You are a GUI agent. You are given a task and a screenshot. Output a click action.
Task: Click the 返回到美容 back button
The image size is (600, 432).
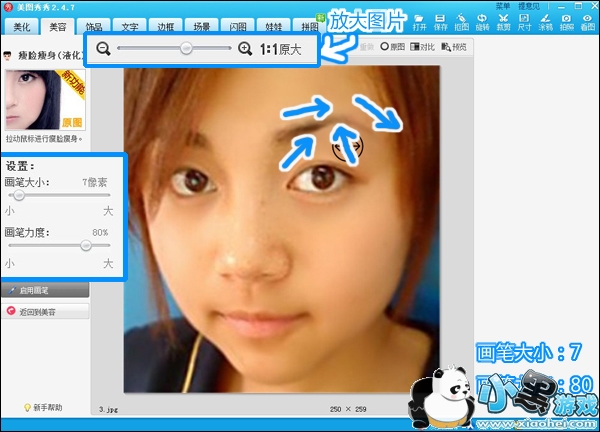coord(45,312)
